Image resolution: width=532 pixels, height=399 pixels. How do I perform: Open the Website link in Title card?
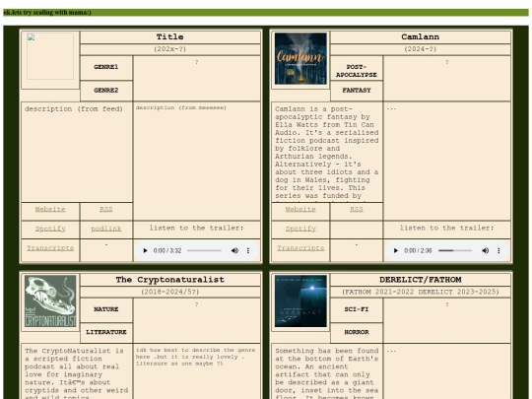coord(50,209)
